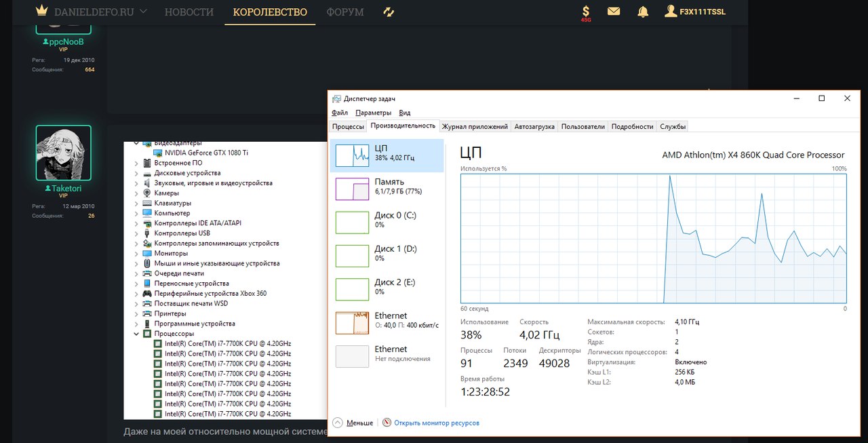Click Taketori's avatar image
868x443 pixels.
[63, 153]
